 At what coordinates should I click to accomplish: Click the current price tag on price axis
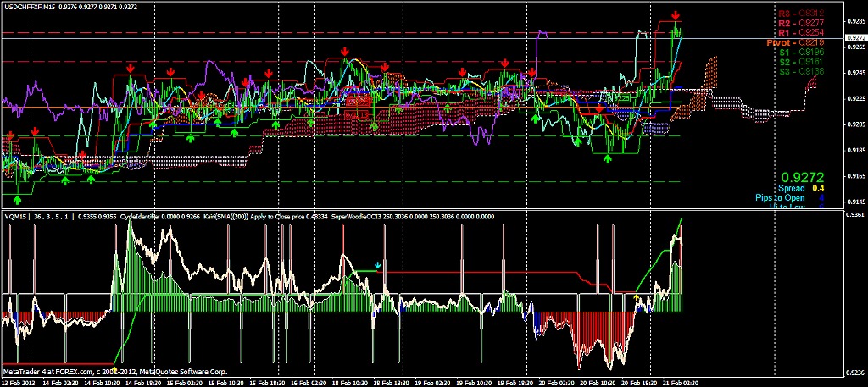[855, 38]
